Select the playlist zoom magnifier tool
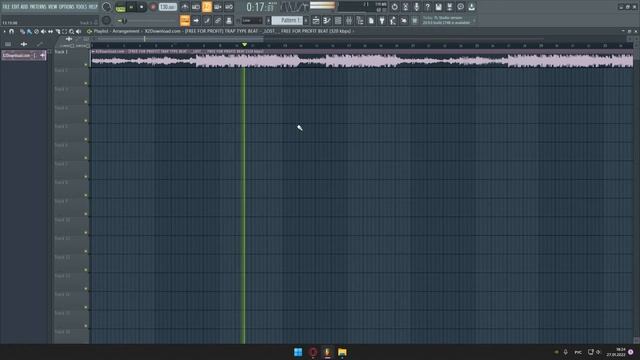 coord(71,31)
